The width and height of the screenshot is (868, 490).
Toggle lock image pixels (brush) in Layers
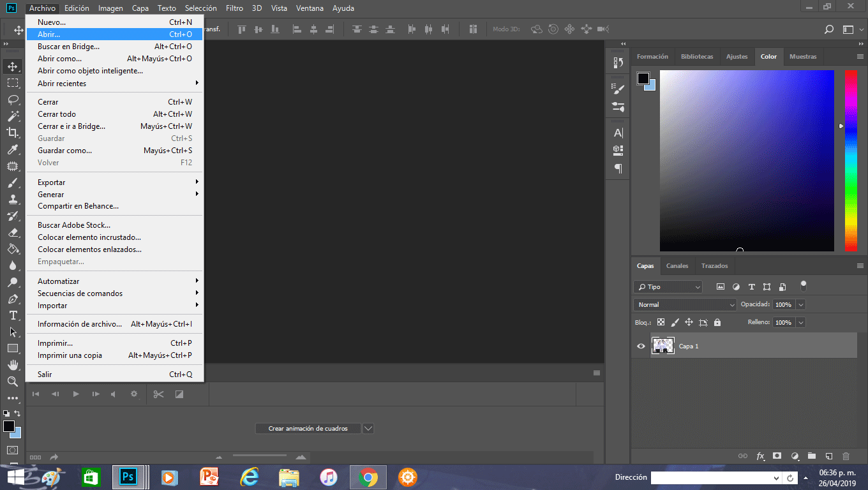pos(675,323)
